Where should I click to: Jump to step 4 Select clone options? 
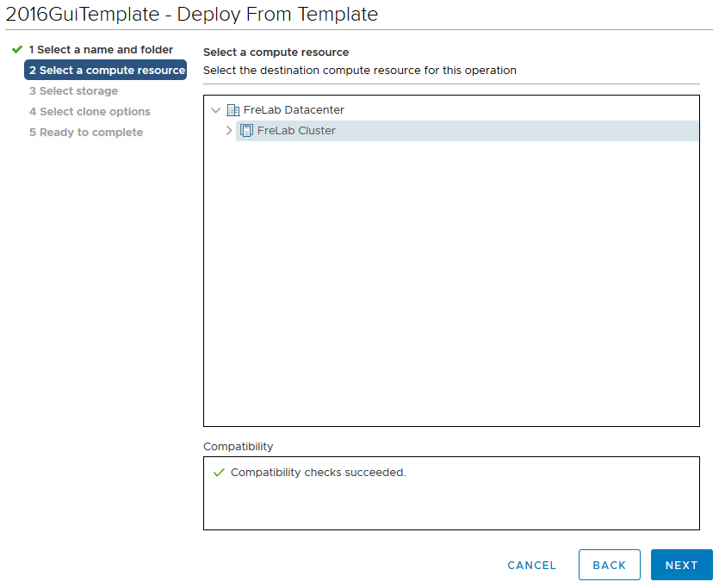(90, 112)
